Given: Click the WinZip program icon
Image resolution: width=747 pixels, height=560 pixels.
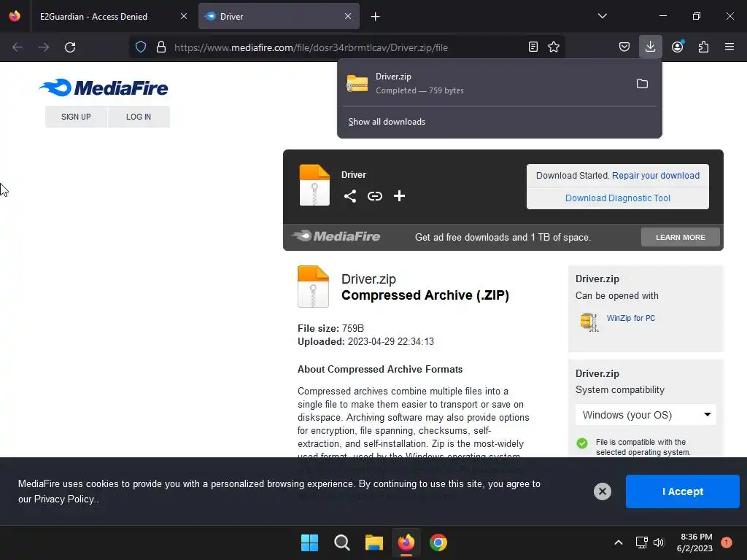Looking at the screenshot, I should point(589,322).
